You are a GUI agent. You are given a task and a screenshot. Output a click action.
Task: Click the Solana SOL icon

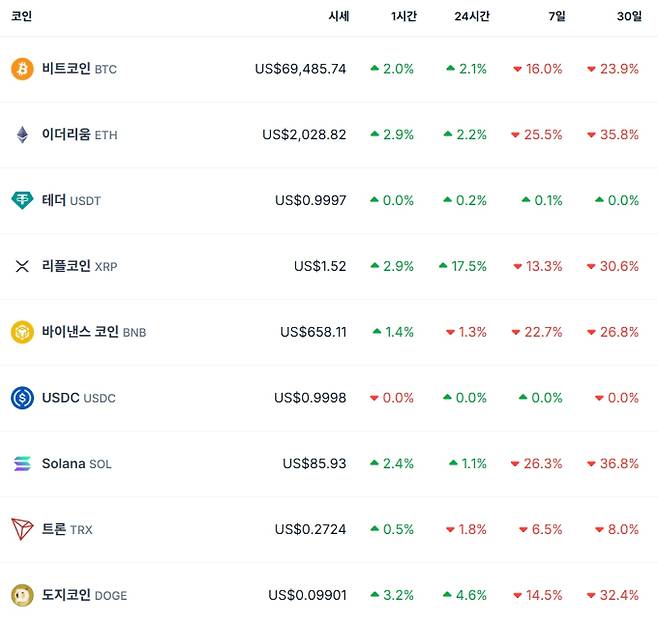click(22, 464)
